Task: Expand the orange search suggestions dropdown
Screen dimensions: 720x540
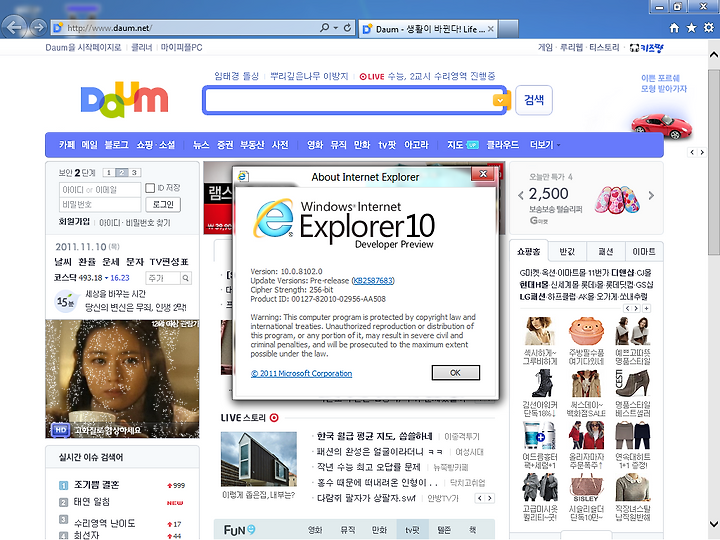Action: (x=500, y=100)
